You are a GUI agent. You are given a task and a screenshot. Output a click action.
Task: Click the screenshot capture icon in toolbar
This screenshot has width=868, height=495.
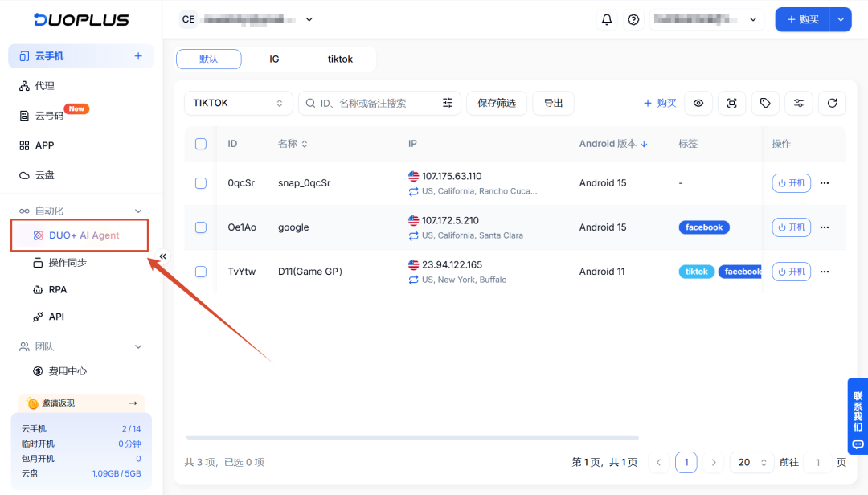732,103
